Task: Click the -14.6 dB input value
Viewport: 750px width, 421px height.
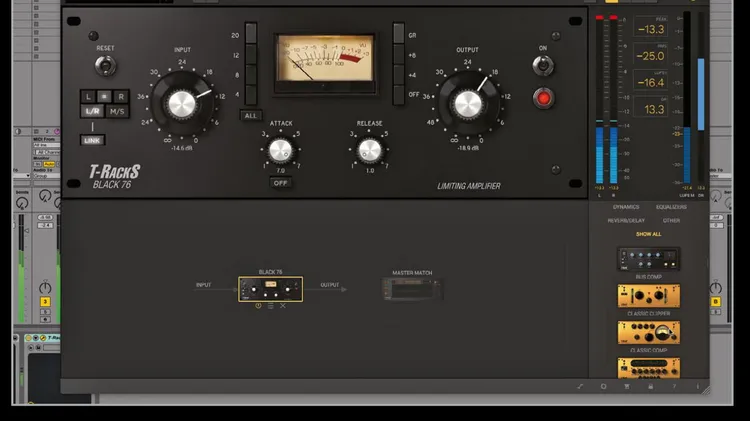Action: pyautogui.click(x=182, y=148)
